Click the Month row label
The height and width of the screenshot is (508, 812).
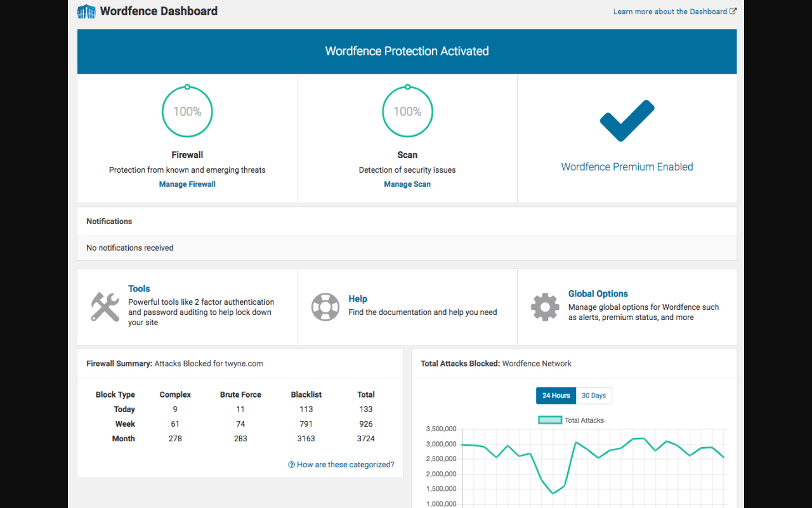pos(124,439)
